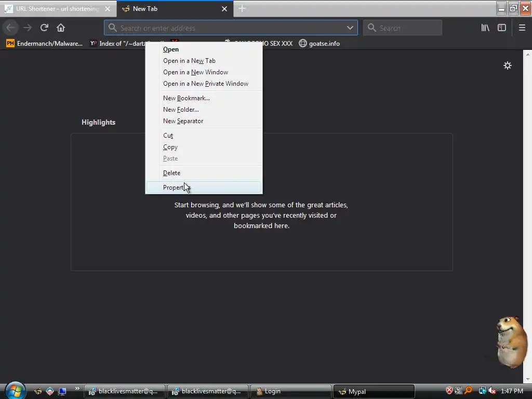
Task: Switch to the URL Shortener tab
Action: tap(58, 9)
